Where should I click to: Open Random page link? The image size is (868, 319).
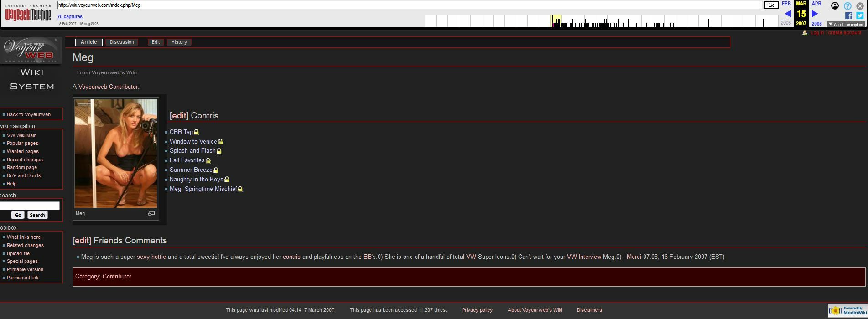pos(22,167)
